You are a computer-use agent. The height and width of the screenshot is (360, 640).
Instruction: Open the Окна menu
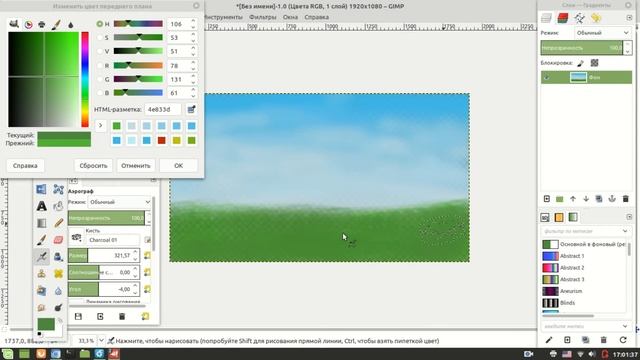[290, 17]
